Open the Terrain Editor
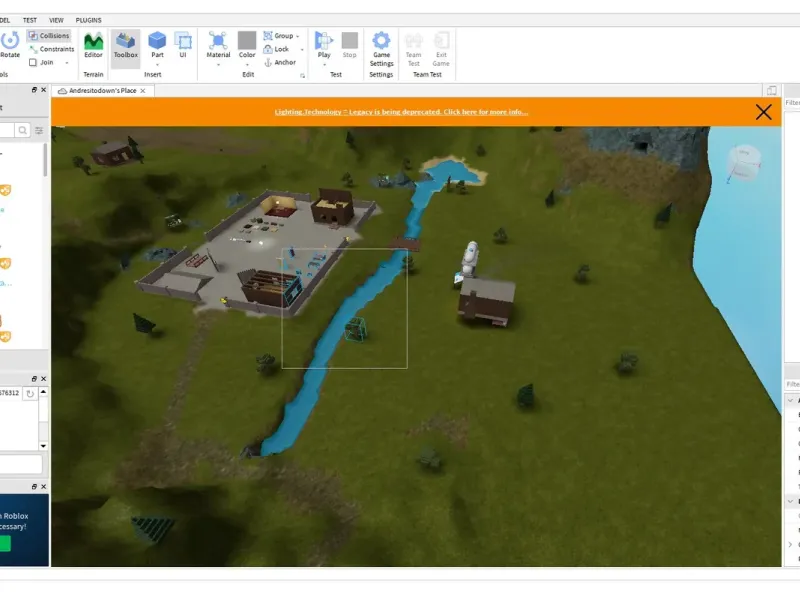Screen dimensions: 800x600 (93, 45)
